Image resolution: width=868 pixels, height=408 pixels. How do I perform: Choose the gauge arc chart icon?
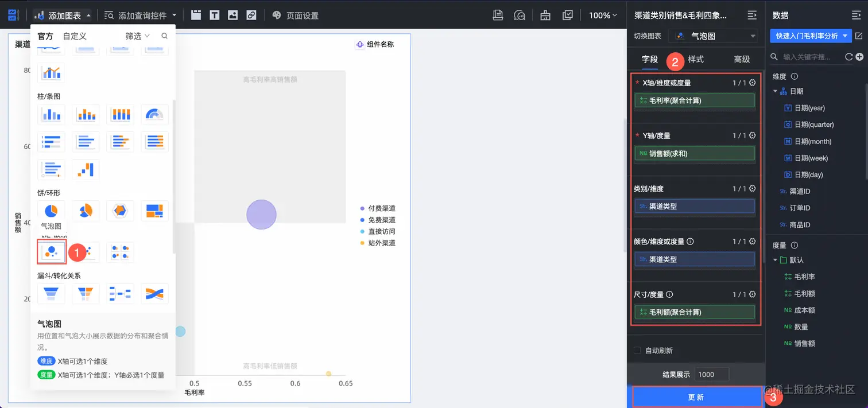click(x=154, y=114)
